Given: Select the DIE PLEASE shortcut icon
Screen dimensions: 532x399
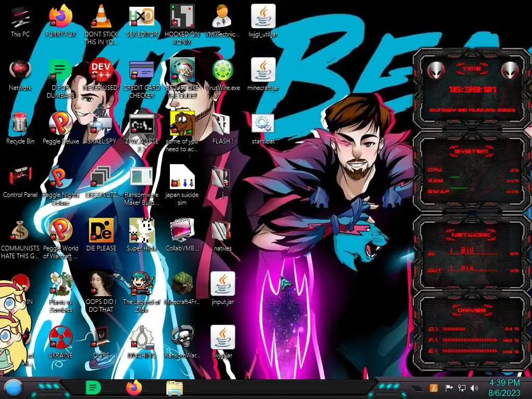Looking at the screenshot, I should [x=101, y=235].
